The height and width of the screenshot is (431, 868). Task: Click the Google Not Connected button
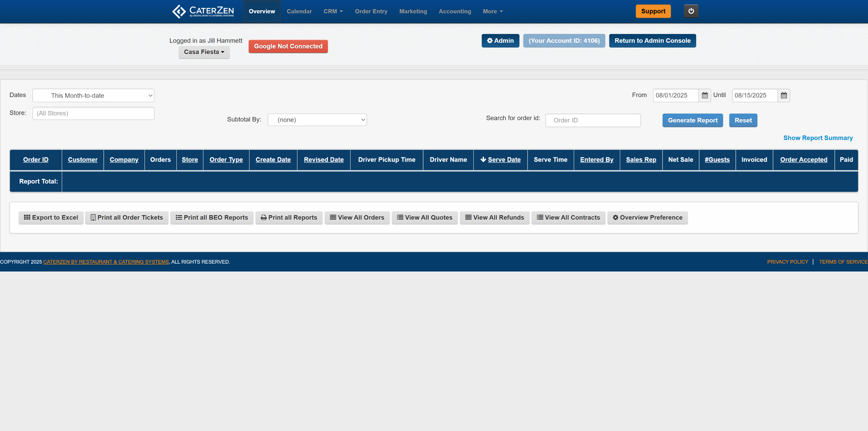point(288,46)
